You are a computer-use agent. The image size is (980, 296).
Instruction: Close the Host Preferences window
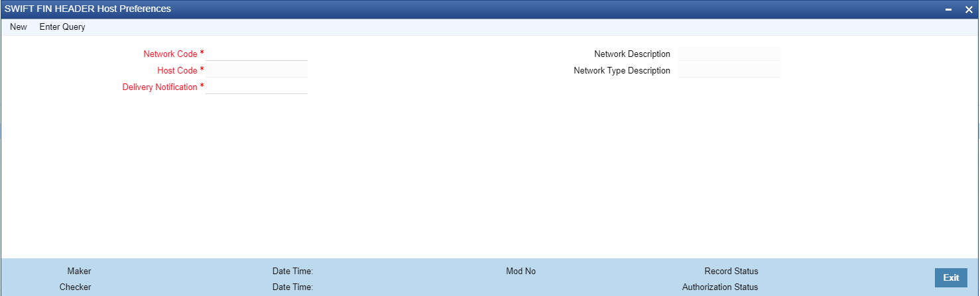click(x=968, y=9)
